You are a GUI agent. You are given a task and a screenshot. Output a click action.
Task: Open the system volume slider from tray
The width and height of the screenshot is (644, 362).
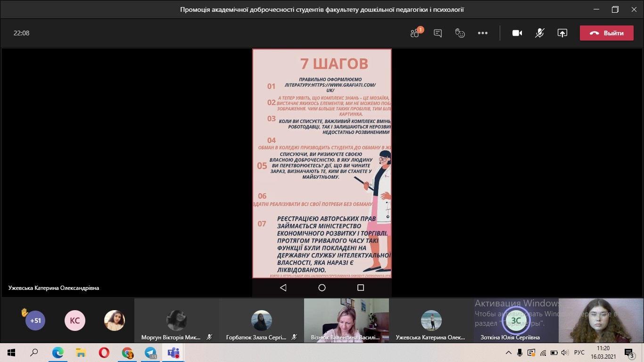(565, 353)
